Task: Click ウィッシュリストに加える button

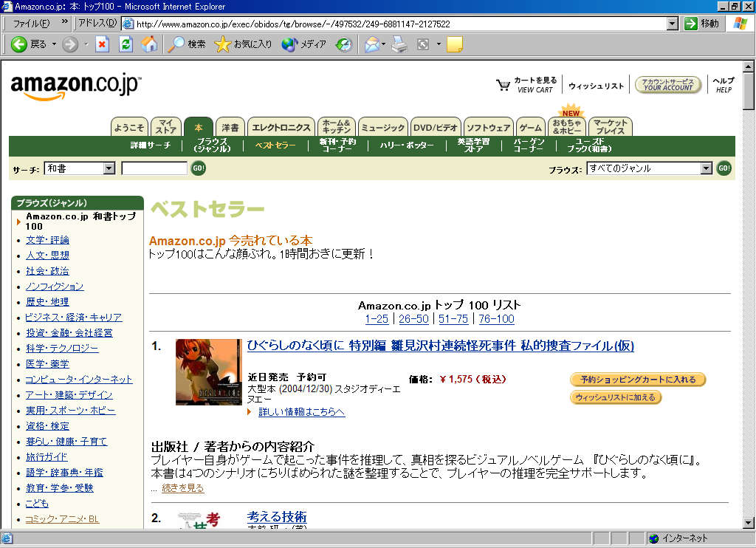Action: [616, 397]
